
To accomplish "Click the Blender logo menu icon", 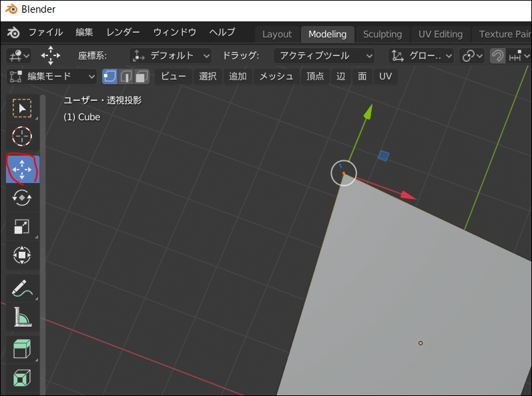I will click(x=13, y=33).
